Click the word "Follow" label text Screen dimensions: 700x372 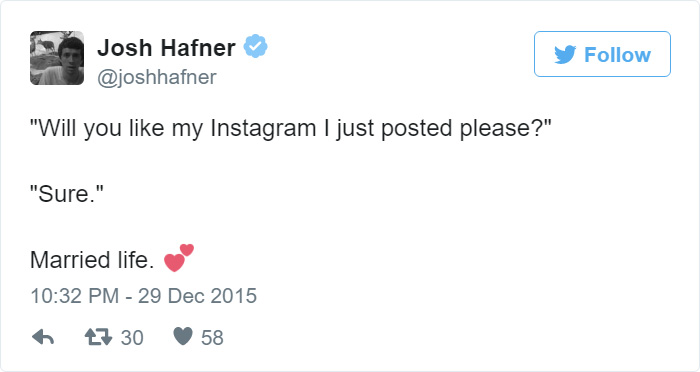tap(617, 54)
